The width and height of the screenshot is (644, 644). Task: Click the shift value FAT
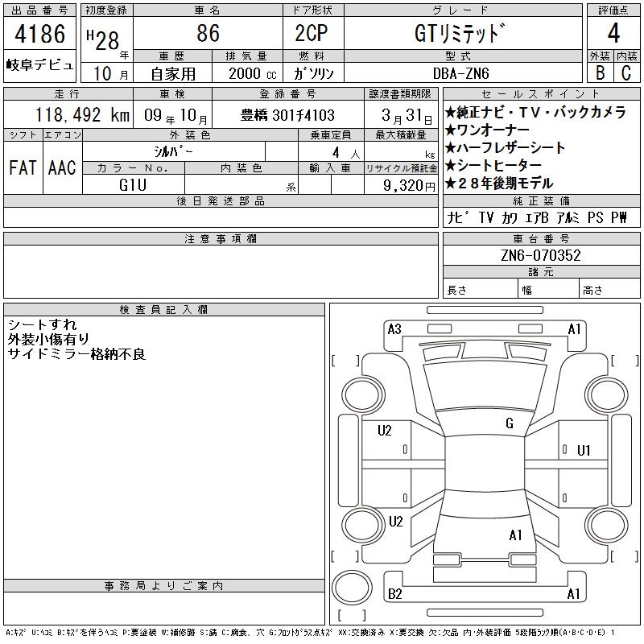click(23, 167)
